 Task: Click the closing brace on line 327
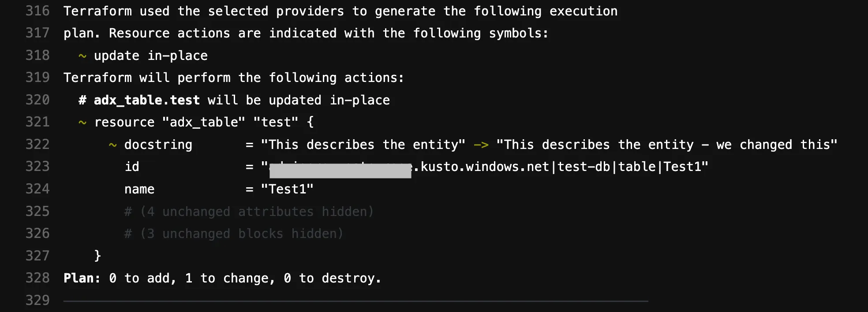tap(97, 256)
